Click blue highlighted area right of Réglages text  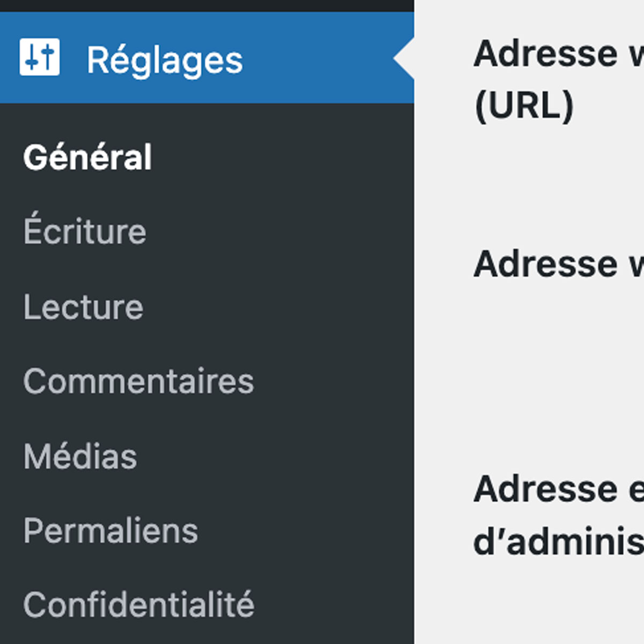tap(317, 59)
